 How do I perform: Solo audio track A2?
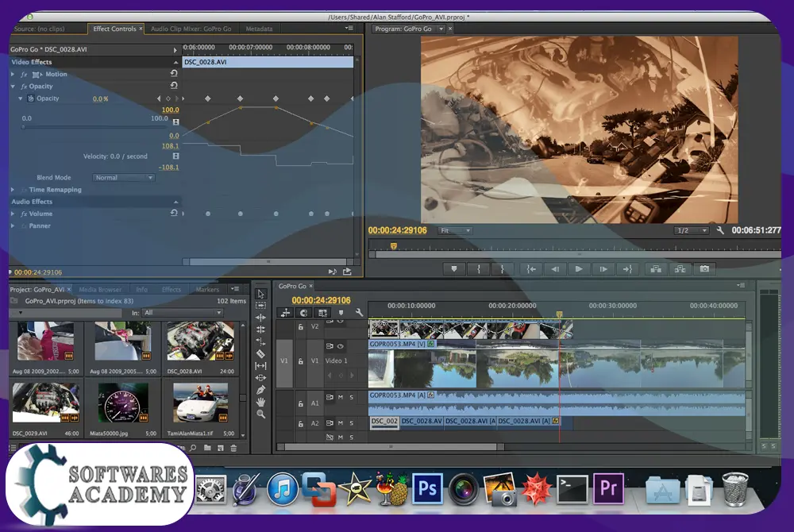click(352, 423)
